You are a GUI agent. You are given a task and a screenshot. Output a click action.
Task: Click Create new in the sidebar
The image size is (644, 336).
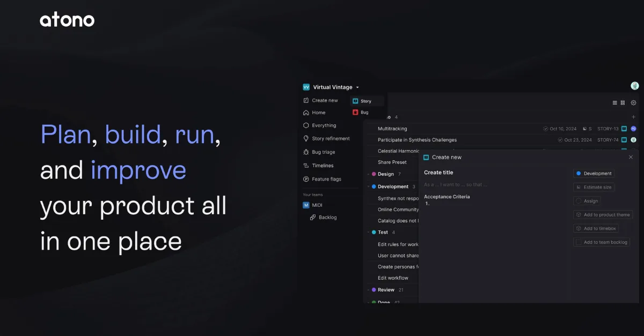pos(321,100)
